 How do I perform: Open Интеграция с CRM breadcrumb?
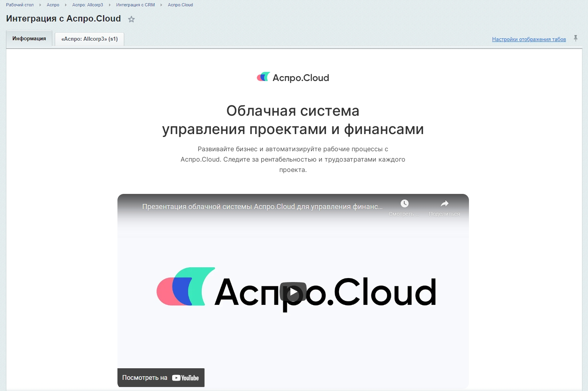coord(135,5)
